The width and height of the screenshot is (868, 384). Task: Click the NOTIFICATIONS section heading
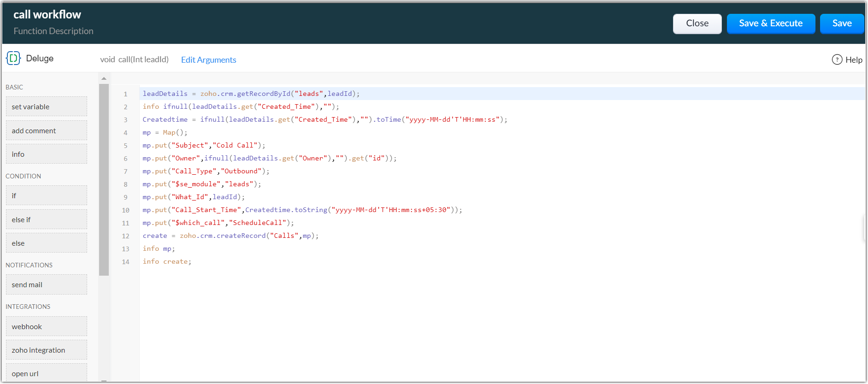(x=29, y=265)
